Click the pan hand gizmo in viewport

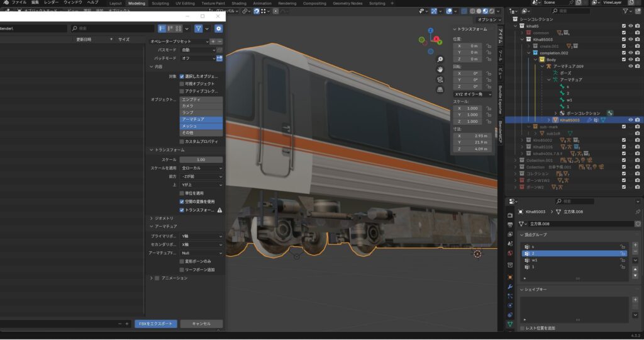pyautogui.click(x=440, y=68)
